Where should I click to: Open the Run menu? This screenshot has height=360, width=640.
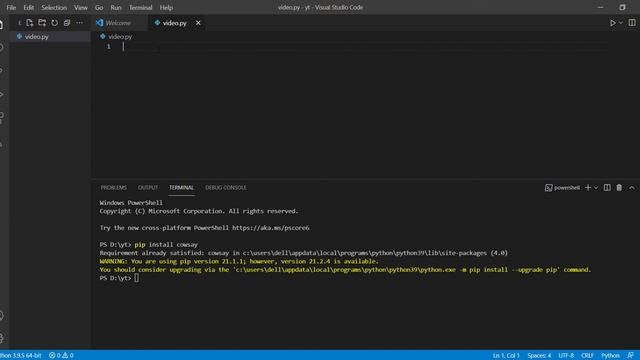point(116,7)
